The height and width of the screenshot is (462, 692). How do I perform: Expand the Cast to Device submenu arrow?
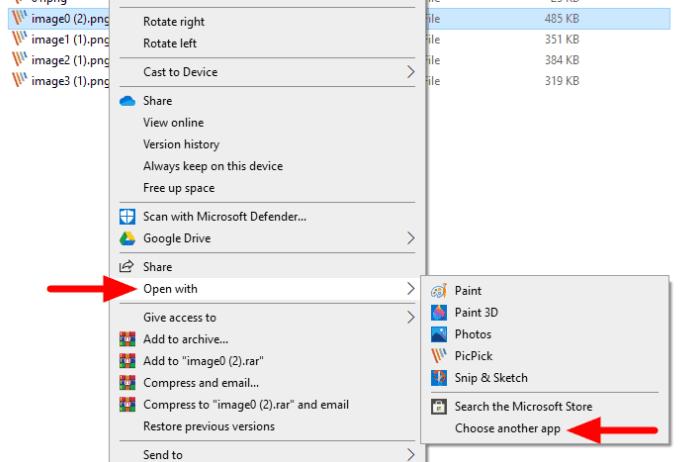pyautogui.click(x=410, y=72)
